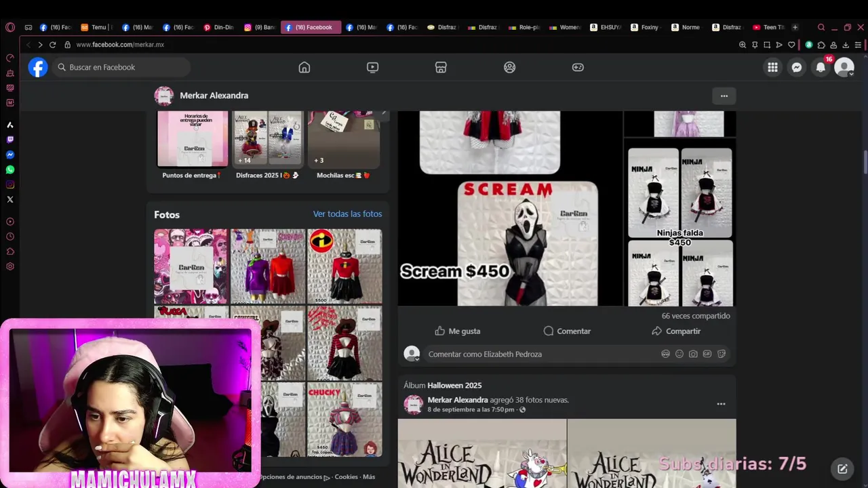Click Merkar Alexandra name in album post
This screenshot has height=488, width=868.
tap(458, 400)
